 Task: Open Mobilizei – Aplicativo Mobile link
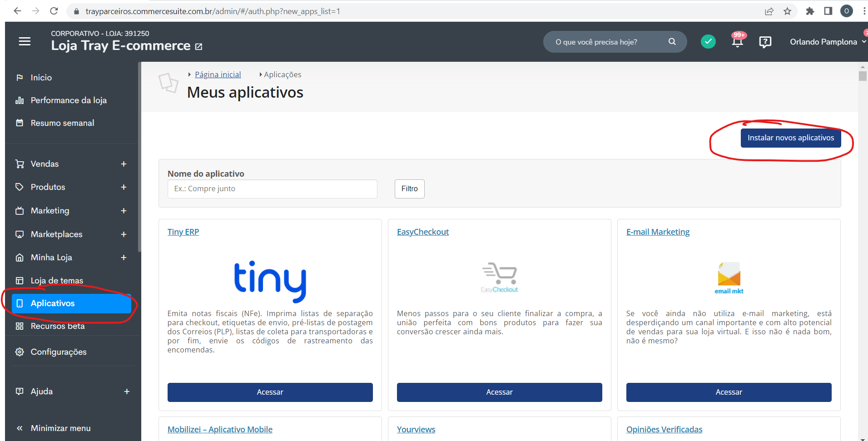pos(220,430)
